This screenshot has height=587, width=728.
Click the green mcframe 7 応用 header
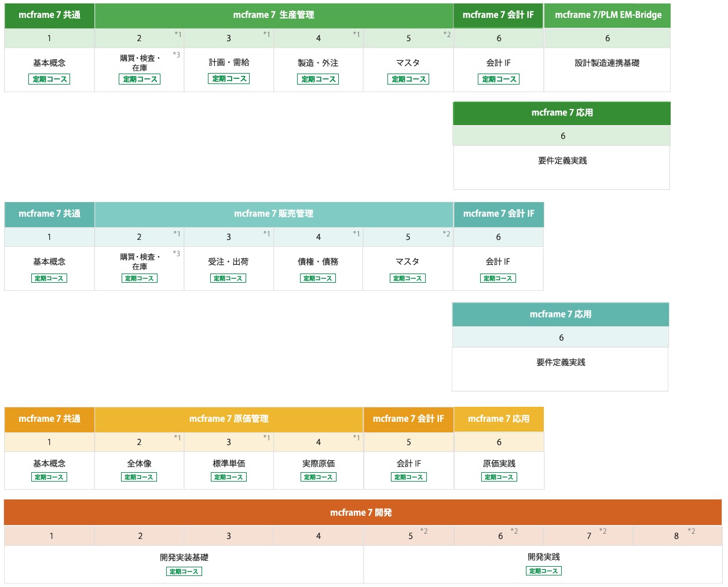[562, 113]
